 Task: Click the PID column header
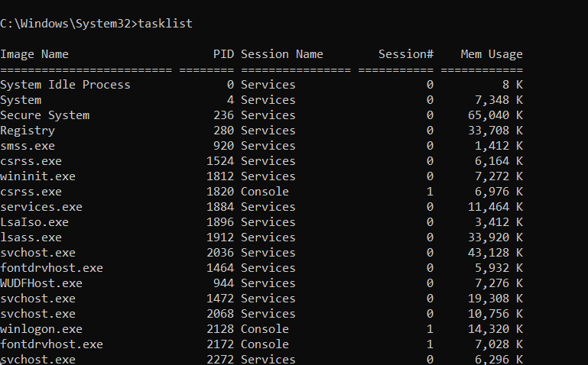223,54
